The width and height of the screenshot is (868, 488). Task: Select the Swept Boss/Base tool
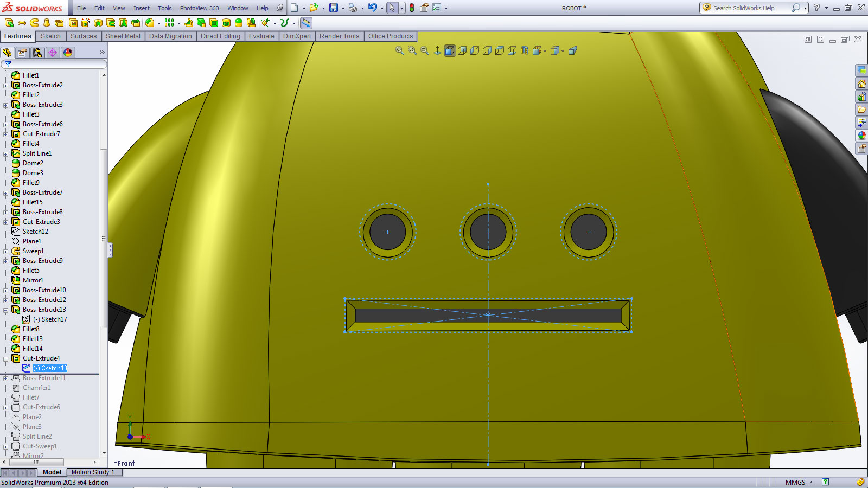(34, 23)
